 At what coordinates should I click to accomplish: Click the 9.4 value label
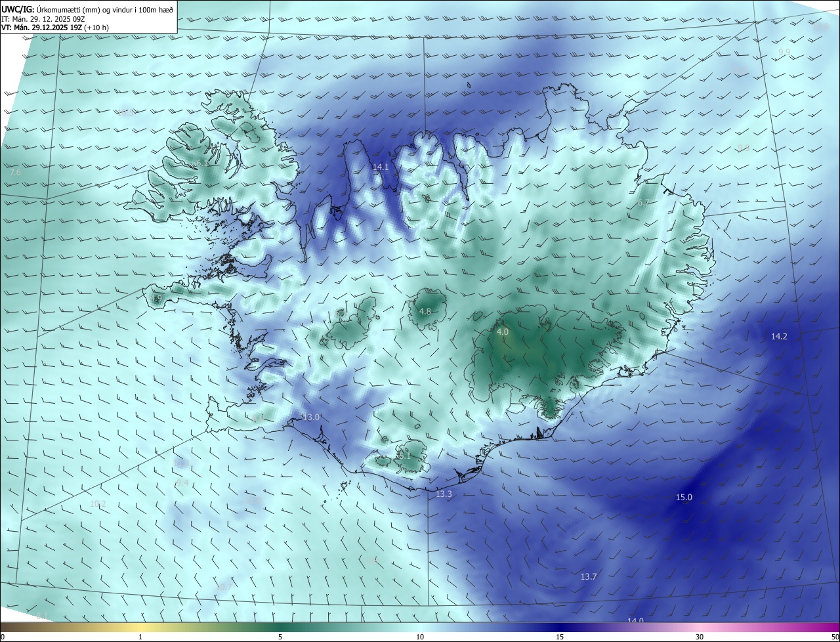[182, 482]
